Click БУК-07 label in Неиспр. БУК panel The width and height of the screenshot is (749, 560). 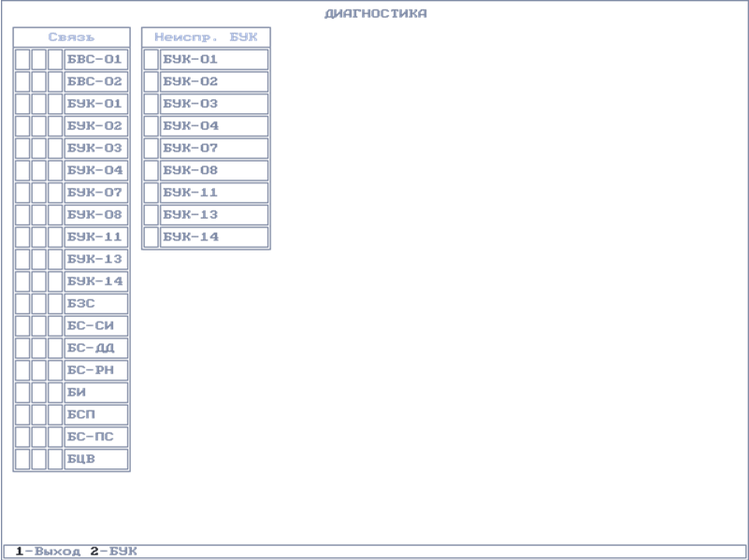(x=214, y=149)
